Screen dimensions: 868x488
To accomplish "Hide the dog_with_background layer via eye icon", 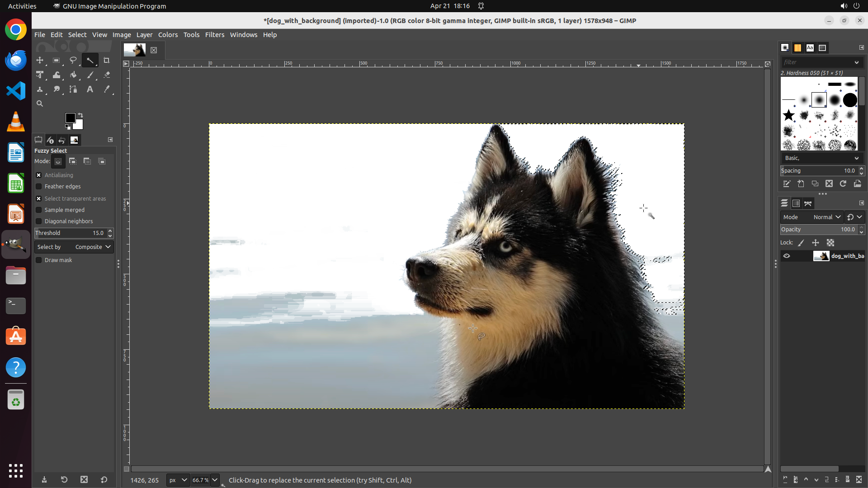I will pyautogui.click(x=787, y=256).
